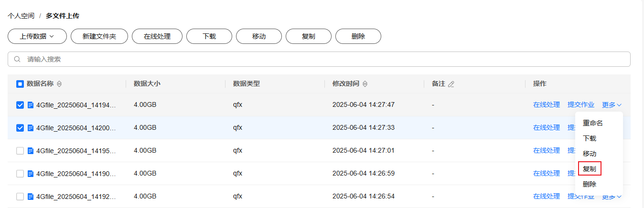
Task: Expand 更多 menu in the last row
Action: tap(612, 197)
